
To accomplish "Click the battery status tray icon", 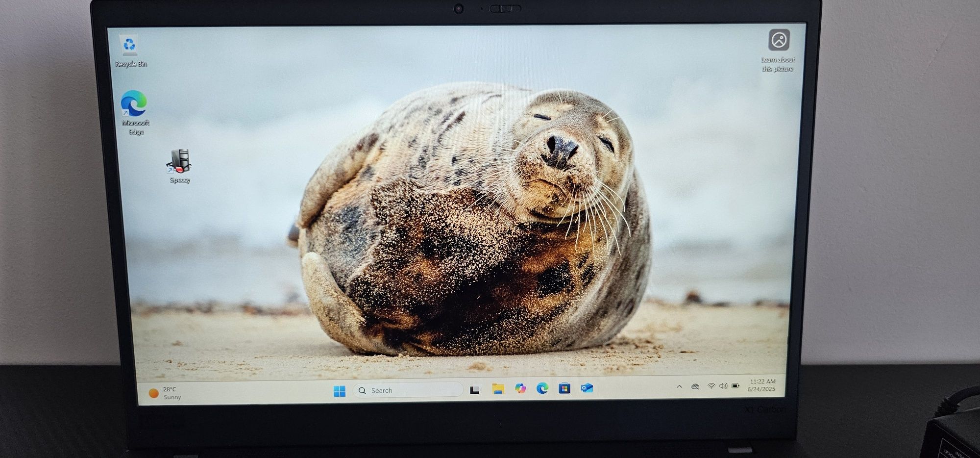I will pyautogui.click(x=735, y=386).
